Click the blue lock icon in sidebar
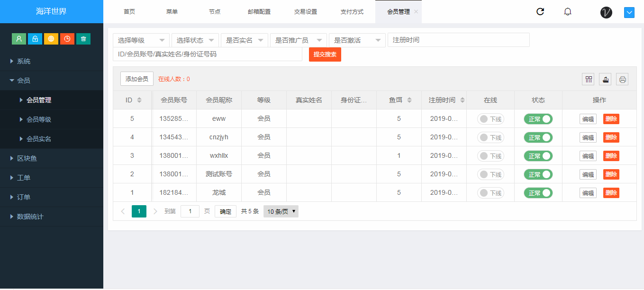Image resolution: width=644 pixels, height=290 pixels. point(35,39)
